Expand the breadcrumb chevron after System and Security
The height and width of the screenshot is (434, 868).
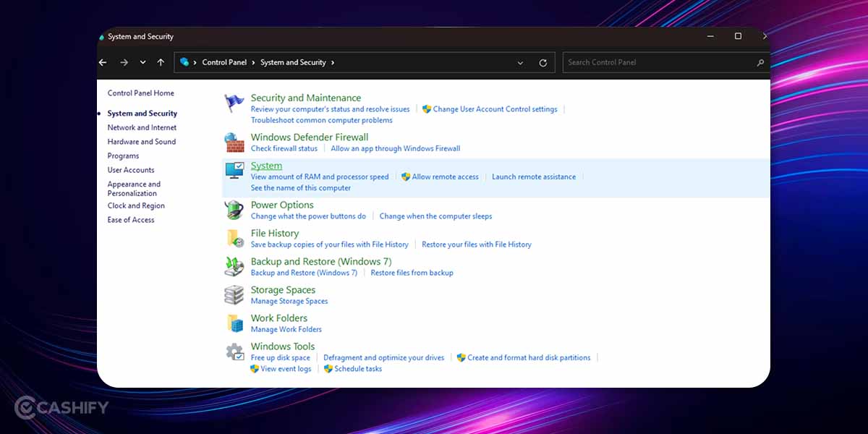(x=332, y=62)
